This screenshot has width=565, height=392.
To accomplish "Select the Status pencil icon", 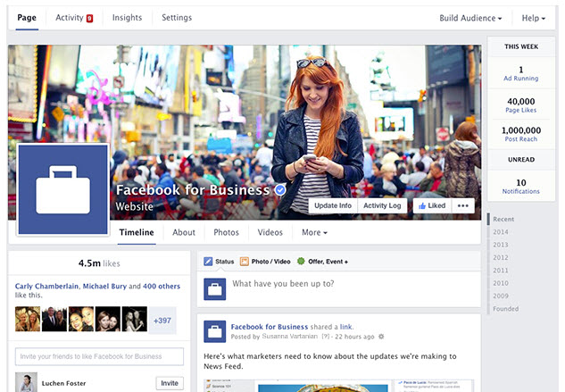I will click(208, 262).
